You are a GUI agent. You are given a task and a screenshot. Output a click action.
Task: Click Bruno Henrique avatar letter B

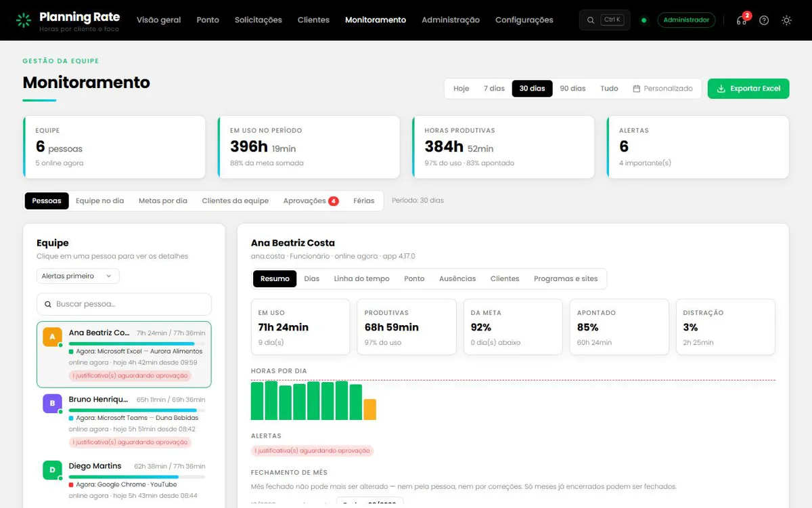pyautogui.click(x=52, y=404)
